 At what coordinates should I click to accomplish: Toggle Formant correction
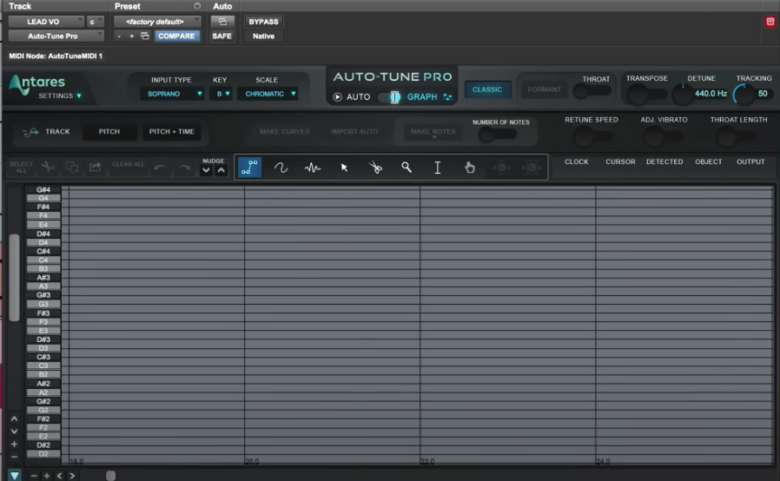click(x=544, y=90)
